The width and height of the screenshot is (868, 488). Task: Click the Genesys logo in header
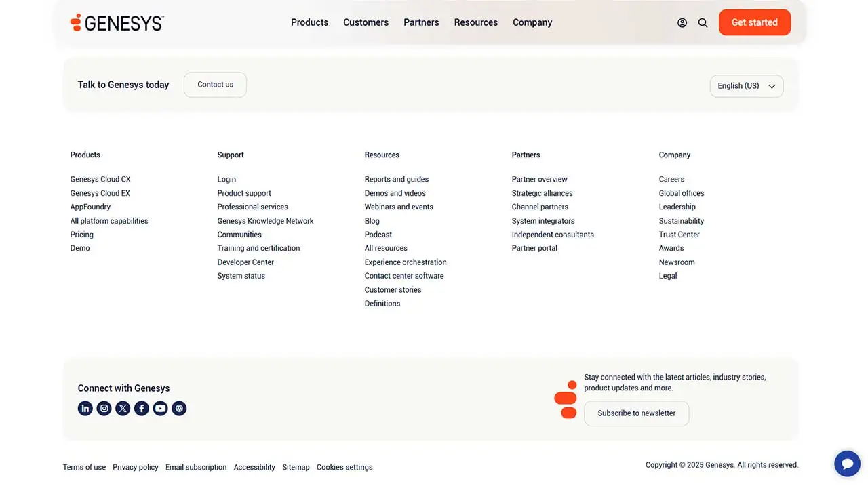point(117,23)
